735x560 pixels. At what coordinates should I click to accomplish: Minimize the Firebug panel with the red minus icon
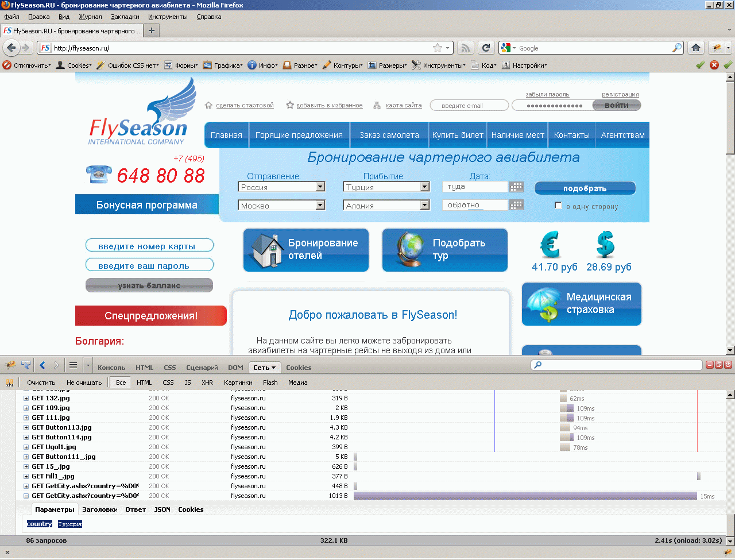(x=710, y=365)
